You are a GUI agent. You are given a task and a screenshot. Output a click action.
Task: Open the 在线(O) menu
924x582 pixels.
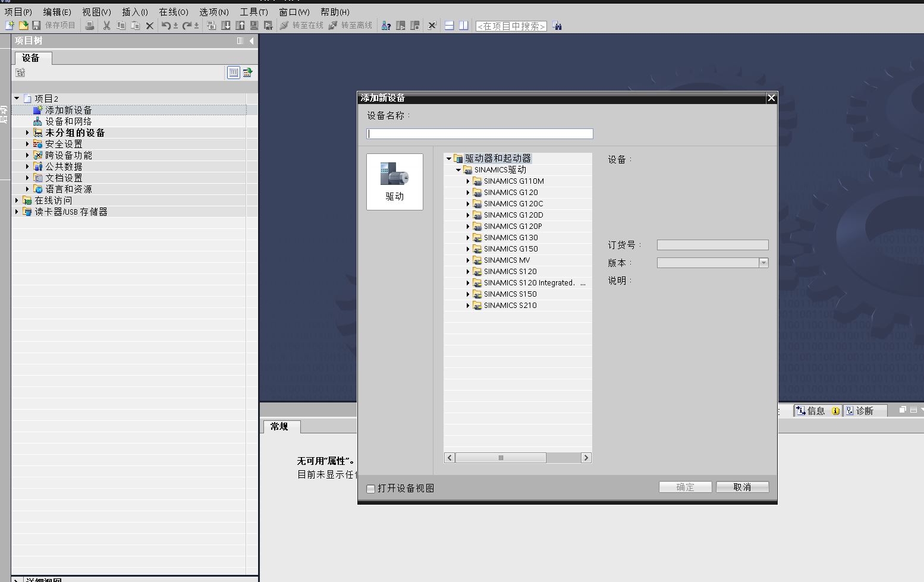173,12
